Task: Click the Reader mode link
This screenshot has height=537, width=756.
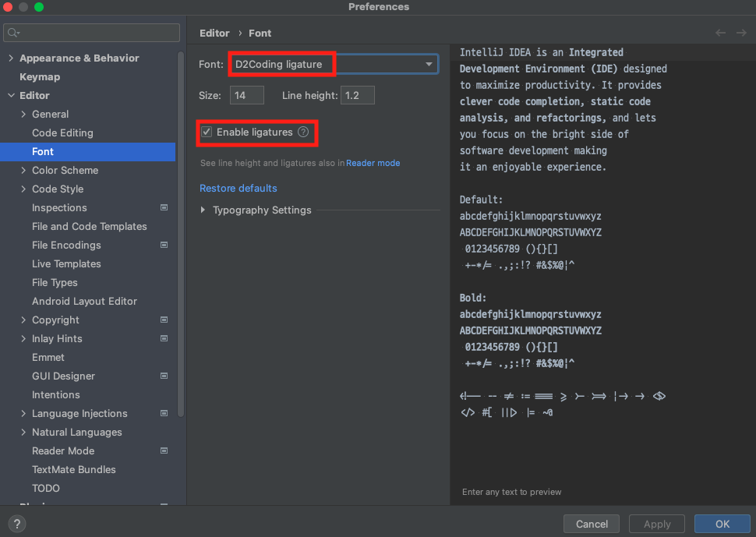Action: pyautogui.click(x=373, y=163)
